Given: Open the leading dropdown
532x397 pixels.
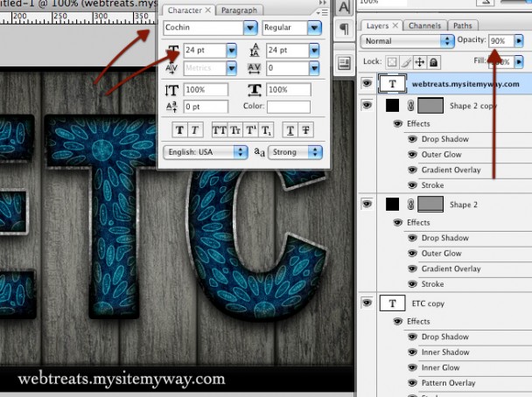Looking at the screenshot, I should 314,51.
